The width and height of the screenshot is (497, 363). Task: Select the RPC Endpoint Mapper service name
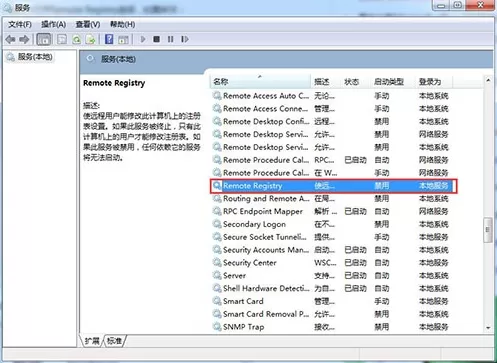tap(263, 211)
